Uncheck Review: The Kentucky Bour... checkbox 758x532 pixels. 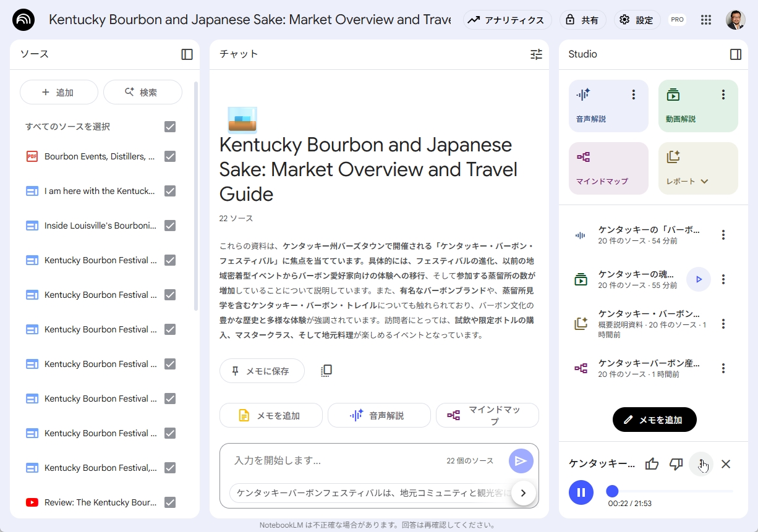[x=170, y=502]
